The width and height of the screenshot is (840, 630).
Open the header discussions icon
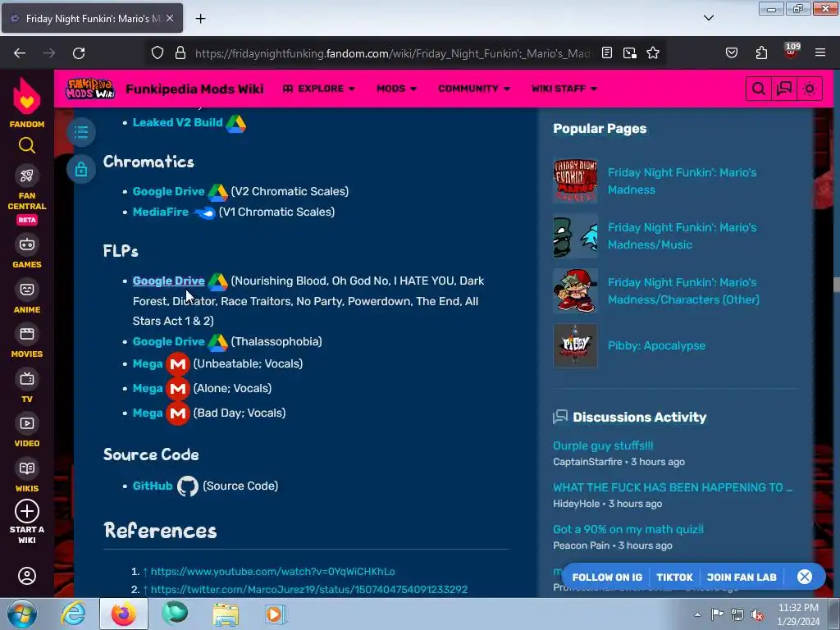coord(784,89)
